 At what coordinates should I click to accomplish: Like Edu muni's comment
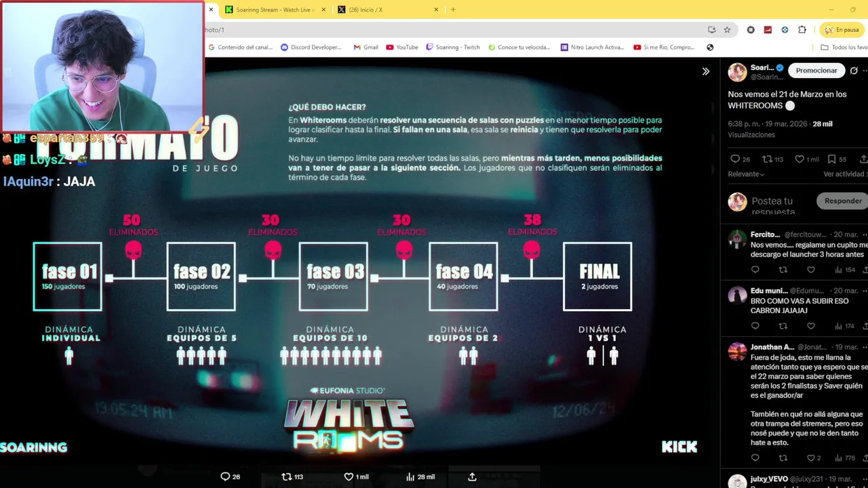810,326
